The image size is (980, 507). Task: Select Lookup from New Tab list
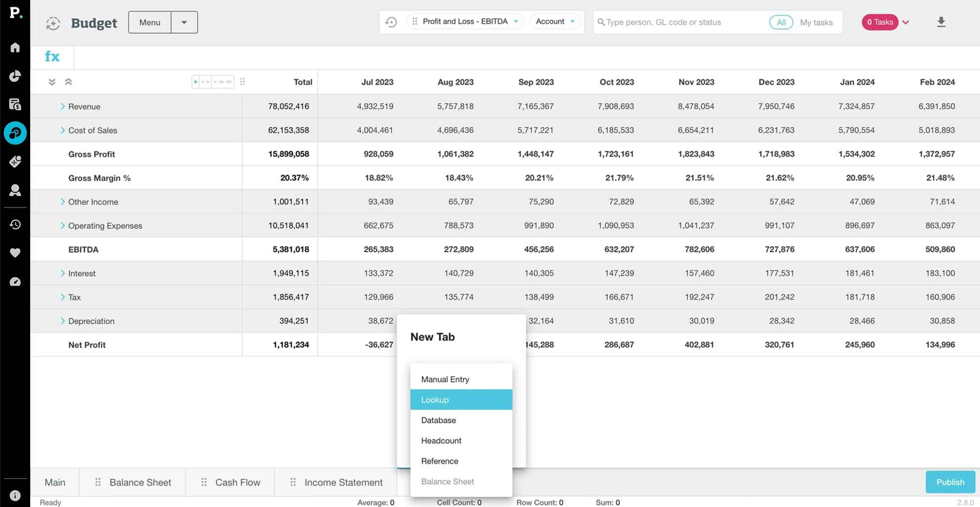coord(461,400)
